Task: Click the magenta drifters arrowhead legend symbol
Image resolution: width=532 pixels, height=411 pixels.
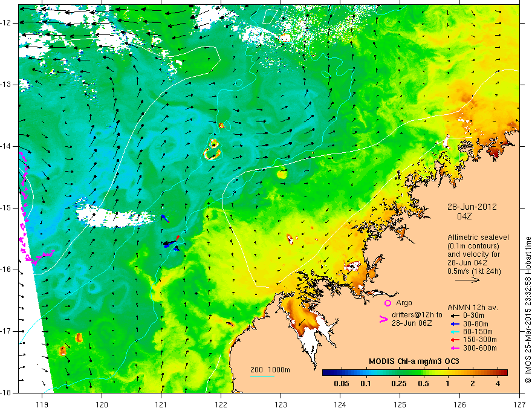Action: pos(383,319)
